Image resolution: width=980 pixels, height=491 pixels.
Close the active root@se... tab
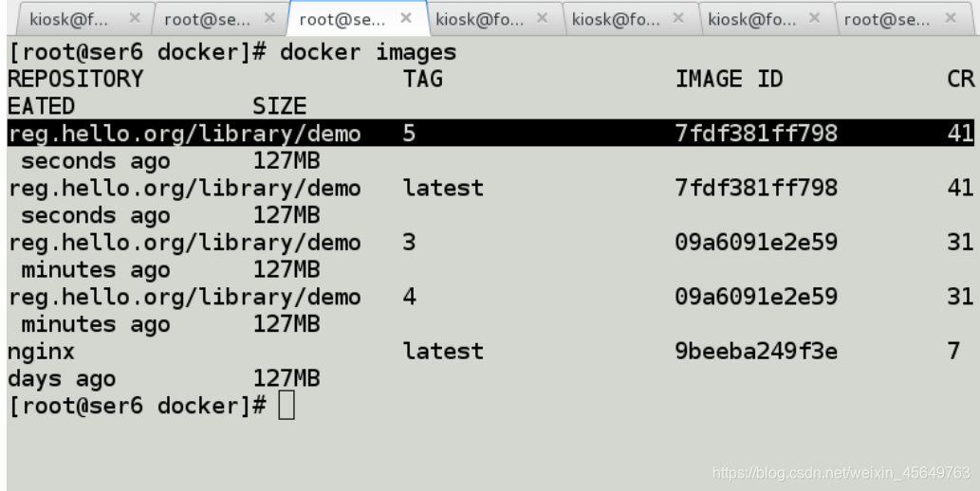coord(406,19)
